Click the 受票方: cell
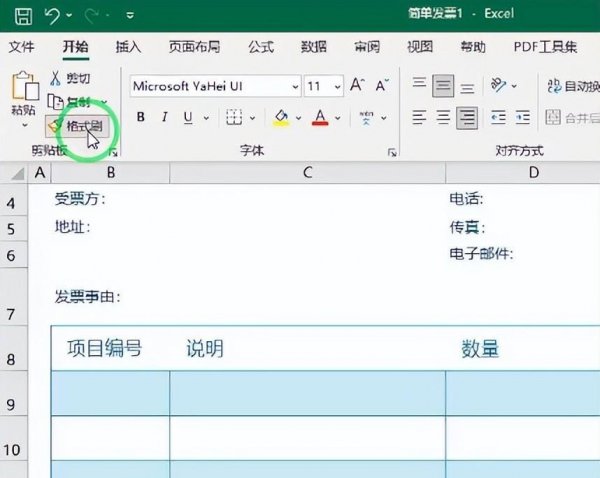Screen dimensions: 600x478 tap(80, 199)
